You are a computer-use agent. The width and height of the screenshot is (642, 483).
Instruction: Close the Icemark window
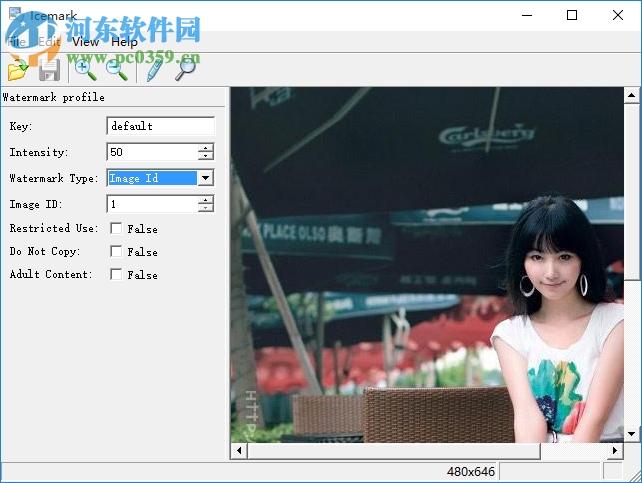[618, 16]
